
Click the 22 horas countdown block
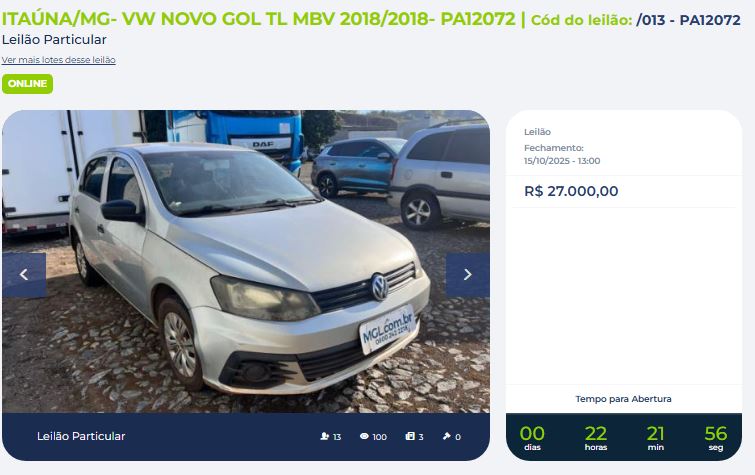[x=596, y=437]
